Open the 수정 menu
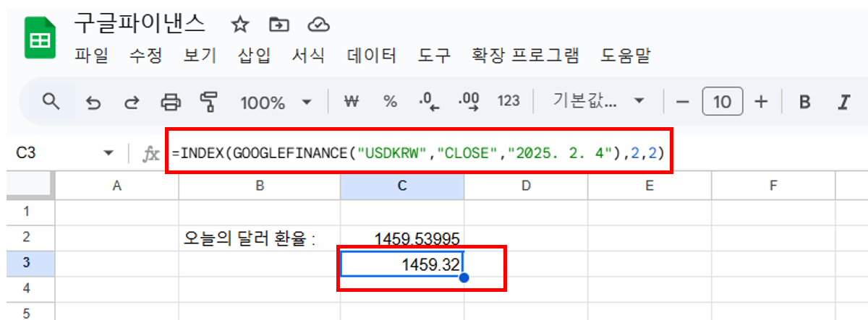Image resolution: width=868 pixels, height=320 pixels. tap(145, 56)
